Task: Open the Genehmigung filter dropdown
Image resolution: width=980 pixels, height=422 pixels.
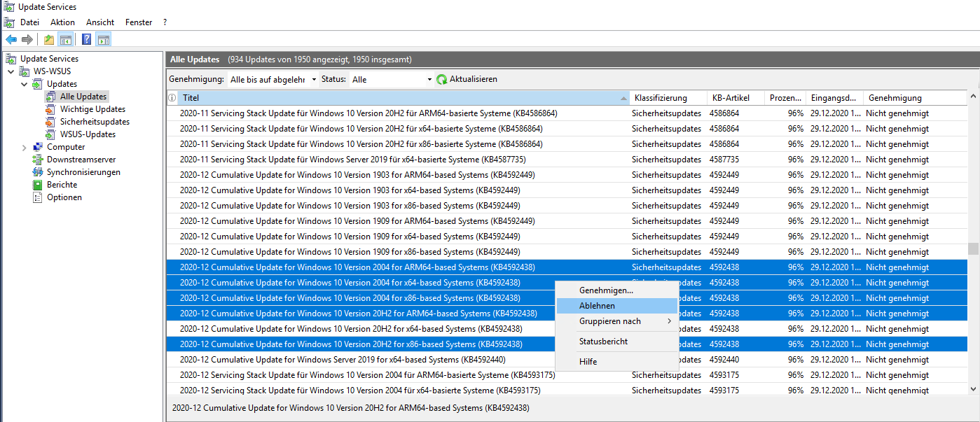Action: click(273, 80)
